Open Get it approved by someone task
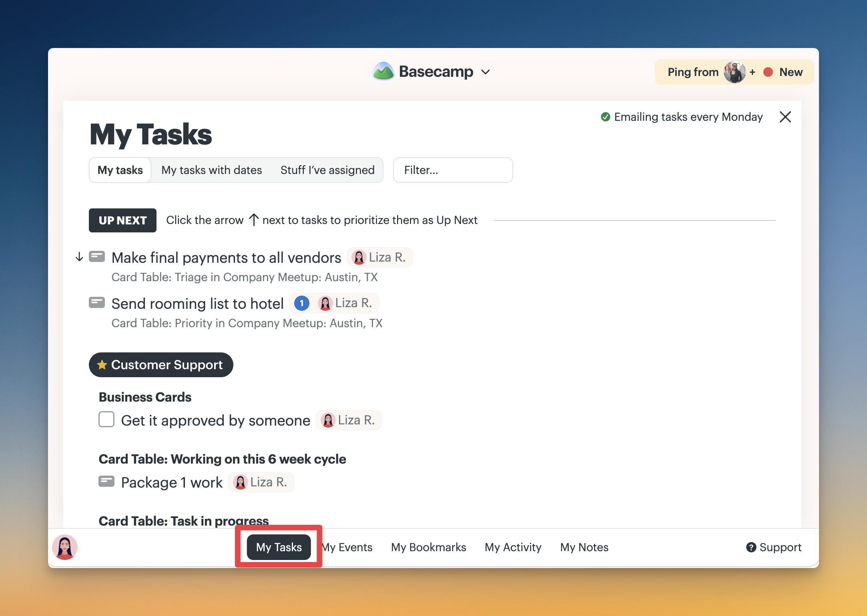867x616 pixels. [216, 420]
